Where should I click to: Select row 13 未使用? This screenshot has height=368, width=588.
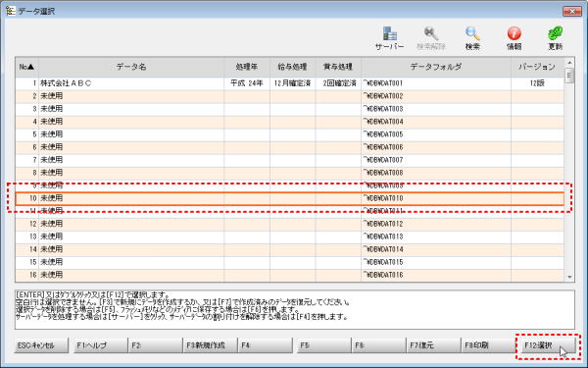pyautogui.click(x=289, y=237)
